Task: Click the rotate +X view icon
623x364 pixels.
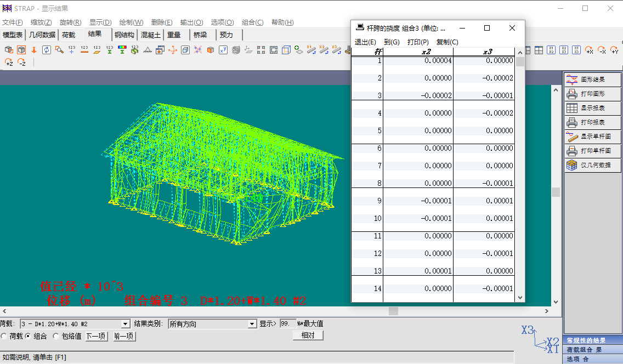Action: pyautogui.click(x=590, y=50)
